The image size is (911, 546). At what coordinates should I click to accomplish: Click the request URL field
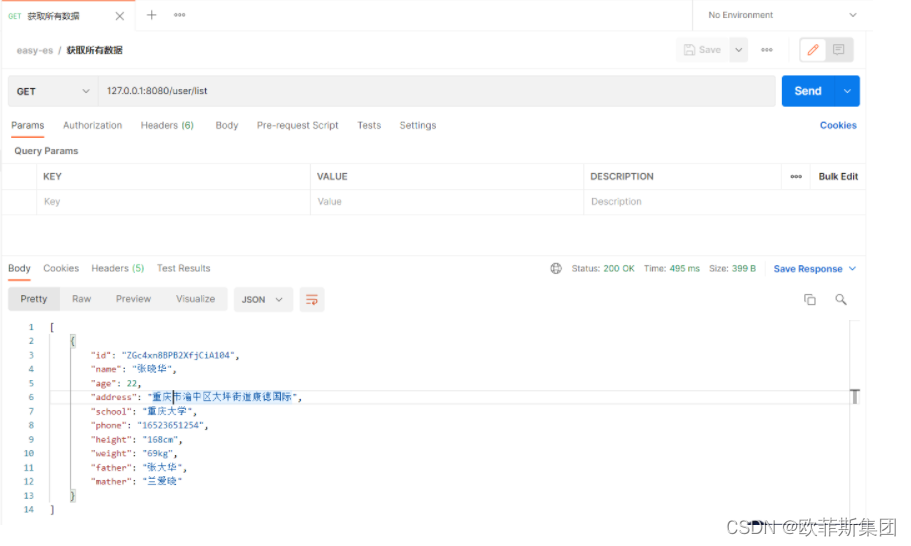pos(436,91)
